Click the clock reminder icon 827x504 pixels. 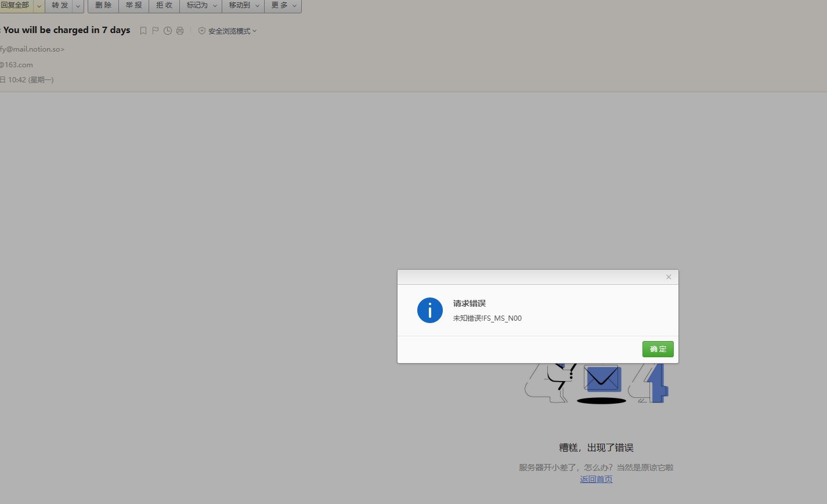click(x=168, y=31)
